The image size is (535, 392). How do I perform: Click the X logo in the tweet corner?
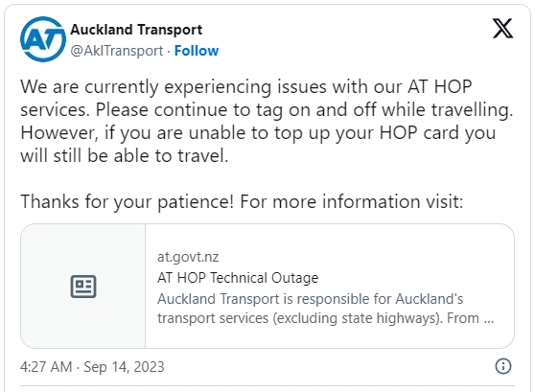point(502,29)
